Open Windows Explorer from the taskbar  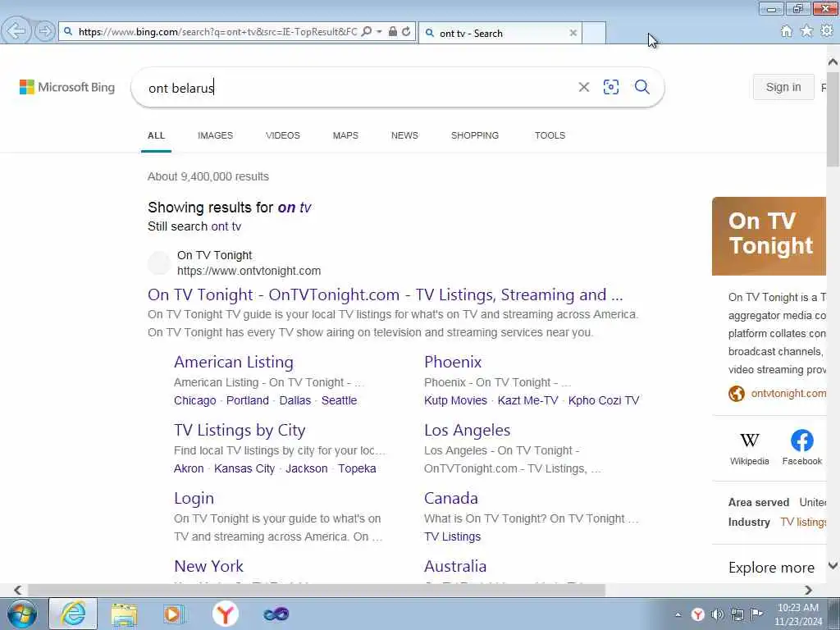pos(125,614)
